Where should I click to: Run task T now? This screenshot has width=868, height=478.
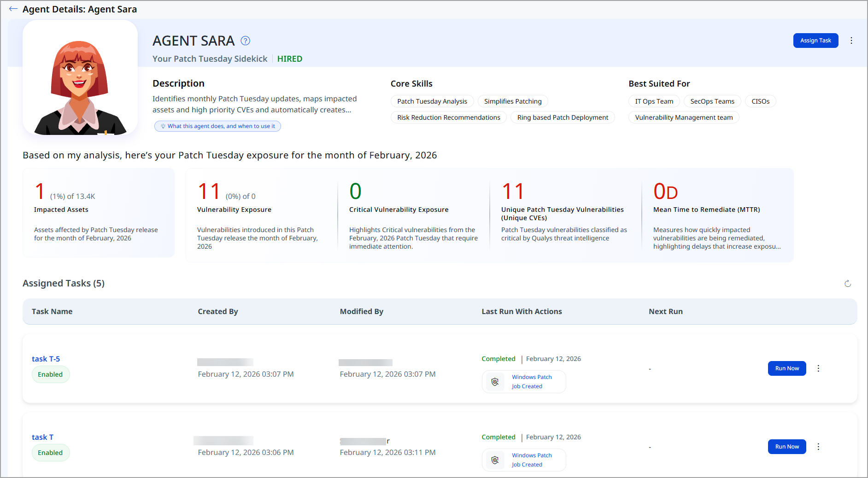pos(787,447)
